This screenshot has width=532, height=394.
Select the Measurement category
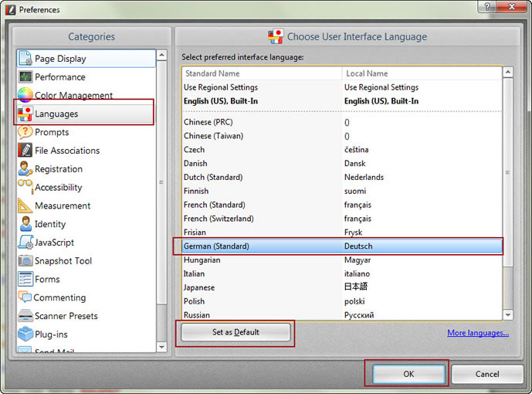pos(86,205)
